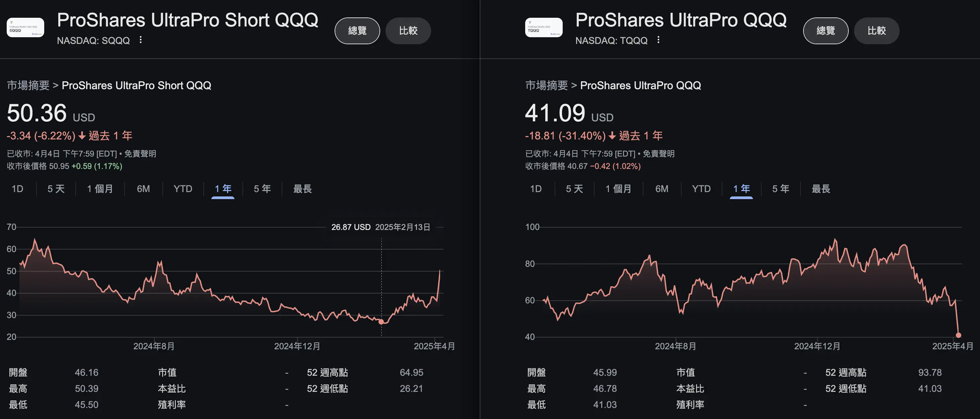
Task: Open 免責聲明 link in TQQQ panel
Action: point(658,154)
